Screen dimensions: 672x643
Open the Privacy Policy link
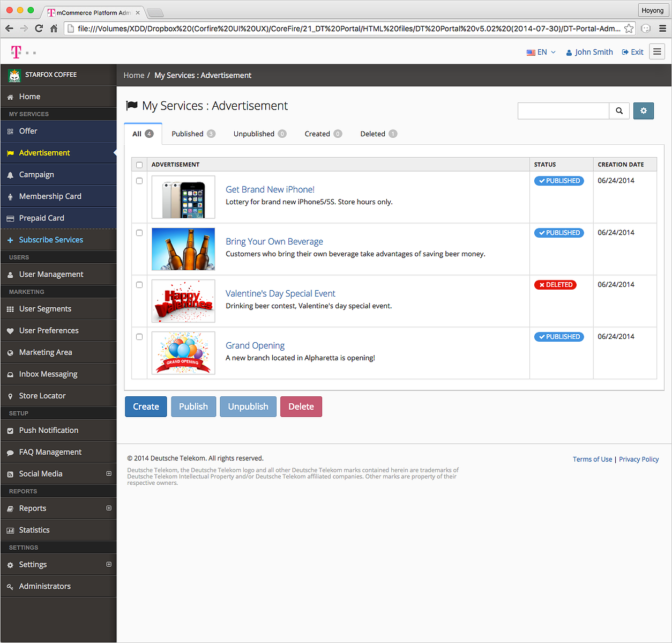click(639, 460)
